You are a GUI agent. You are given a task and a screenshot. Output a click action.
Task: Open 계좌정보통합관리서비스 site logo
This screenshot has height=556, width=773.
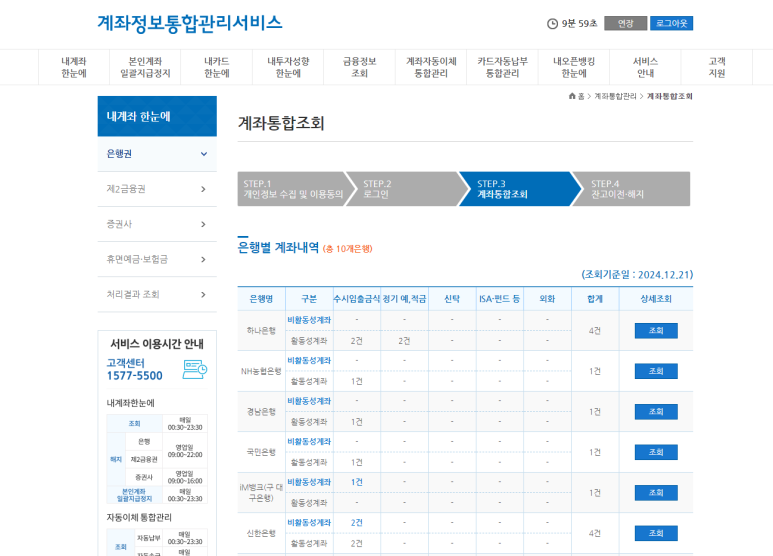(x=190, y=23)
